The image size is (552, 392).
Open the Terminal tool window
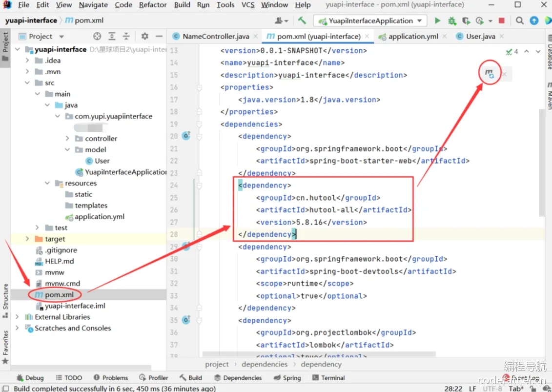(328, 377)
